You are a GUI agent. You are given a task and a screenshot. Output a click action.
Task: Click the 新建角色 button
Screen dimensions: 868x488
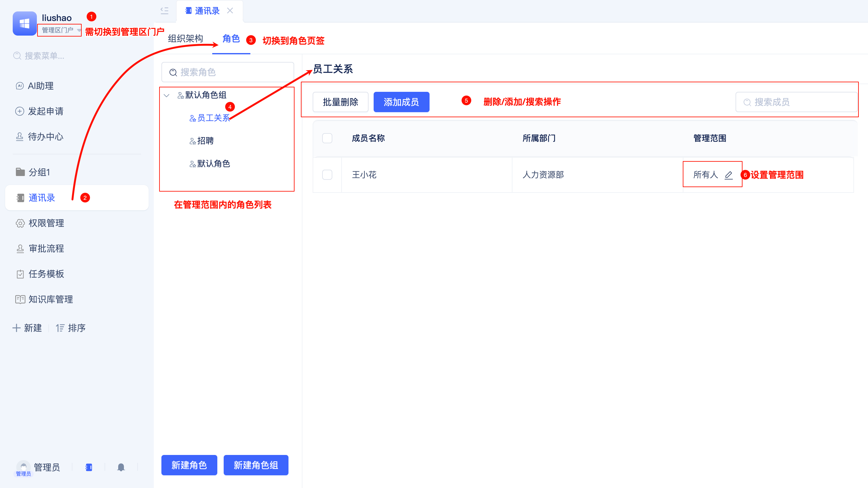(x=189, y=465)
